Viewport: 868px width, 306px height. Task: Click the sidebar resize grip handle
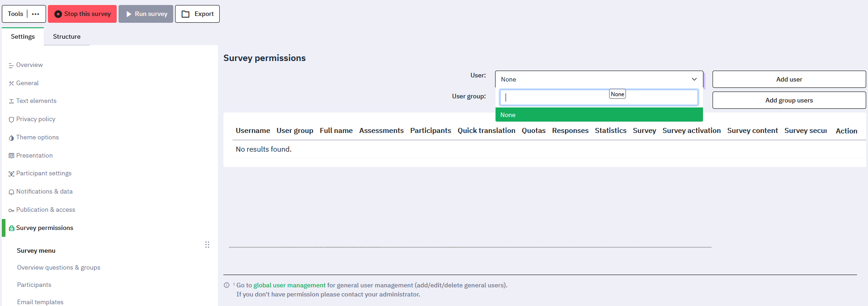click(x=207, y=245)
